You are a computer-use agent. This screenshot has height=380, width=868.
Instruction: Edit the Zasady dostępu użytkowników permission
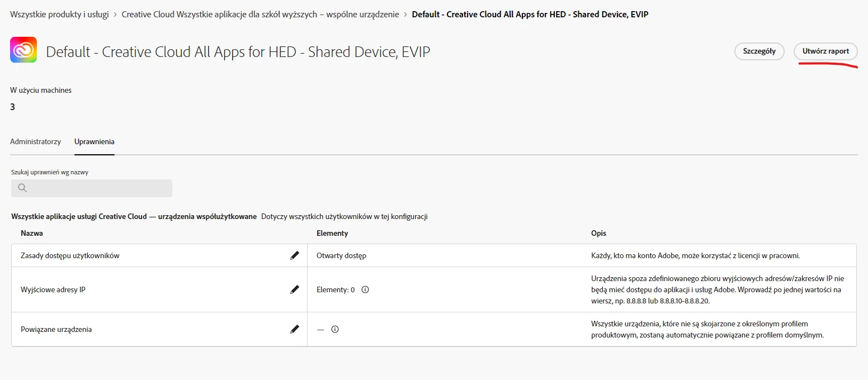[x=295, y=255]
